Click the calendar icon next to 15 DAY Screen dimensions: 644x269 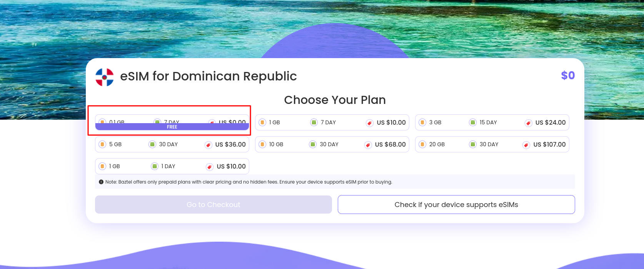tap(473, 122)
